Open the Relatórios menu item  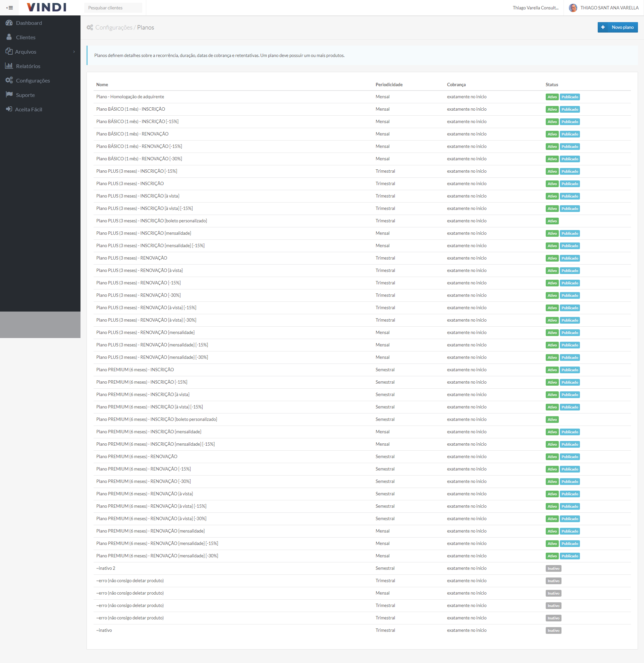tap(28, 66)
